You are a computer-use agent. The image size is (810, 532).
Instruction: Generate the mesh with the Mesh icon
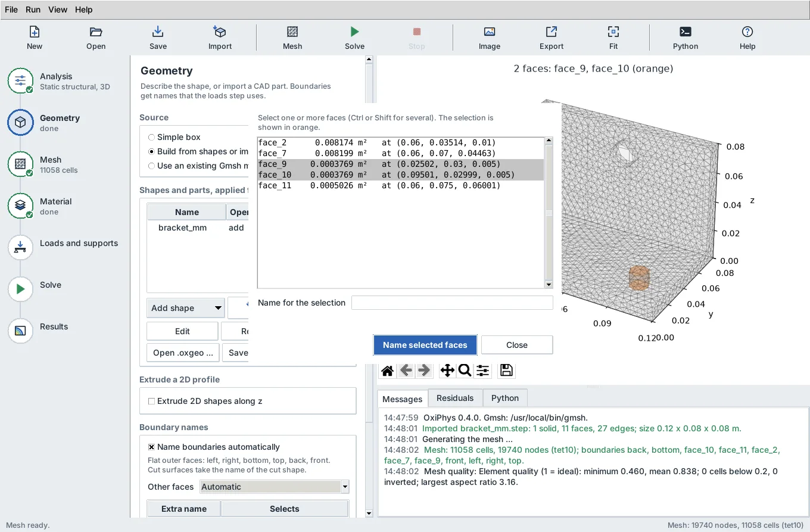(x=292, y=38)
